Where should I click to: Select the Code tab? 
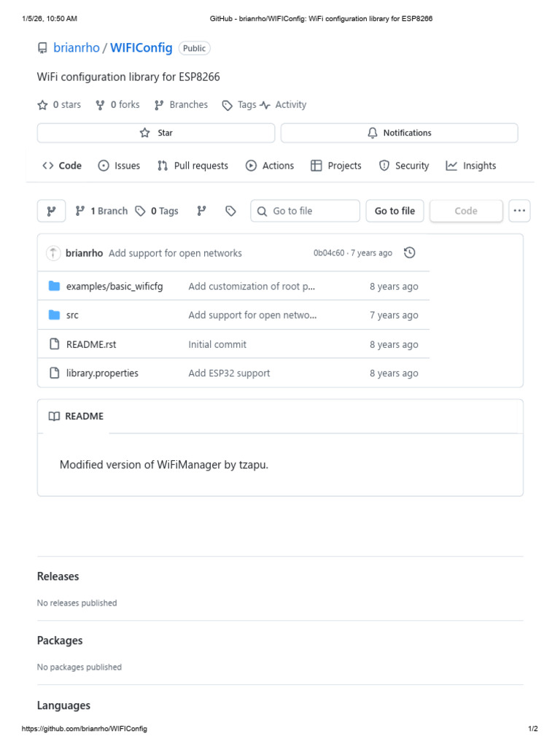(x=62, y=166)
